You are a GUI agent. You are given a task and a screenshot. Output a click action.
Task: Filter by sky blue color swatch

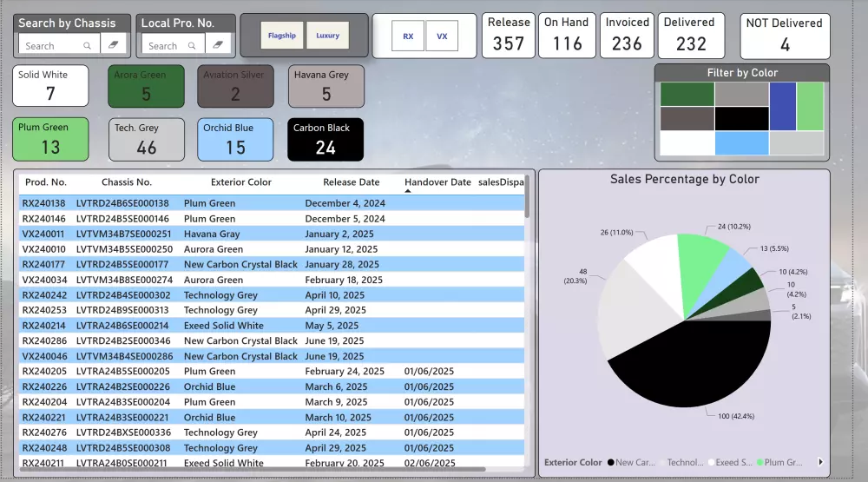742,143
